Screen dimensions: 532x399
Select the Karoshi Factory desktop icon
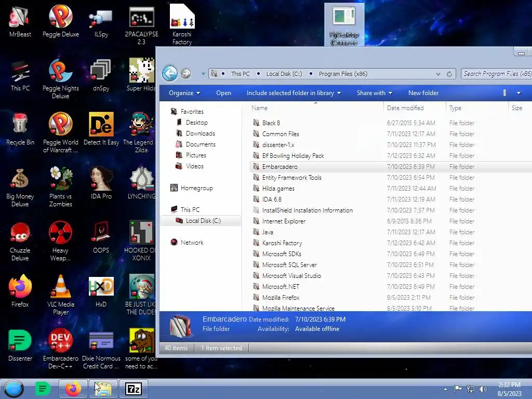tap(182, 25)
